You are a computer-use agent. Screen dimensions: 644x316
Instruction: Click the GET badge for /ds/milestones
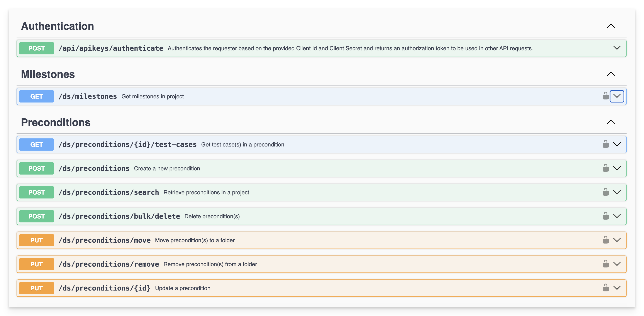(37, 96)
